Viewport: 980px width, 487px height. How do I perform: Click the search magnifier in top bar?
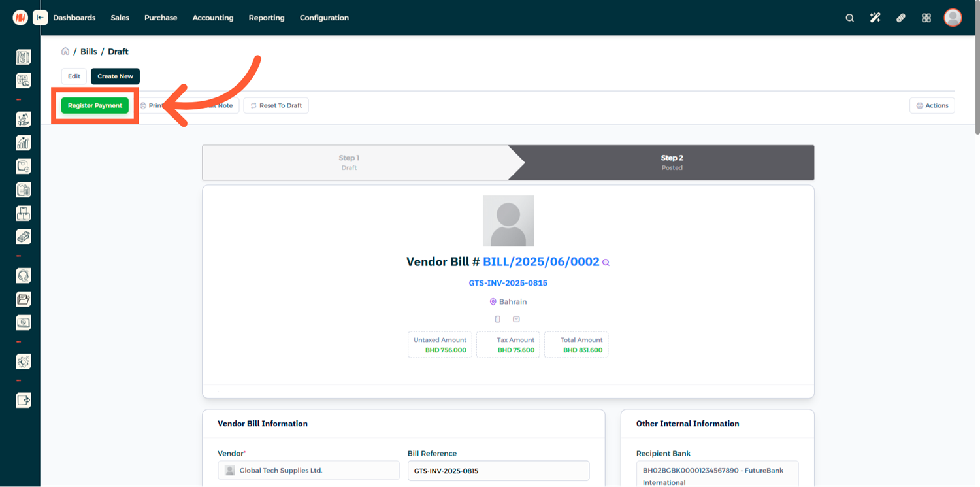849,18
